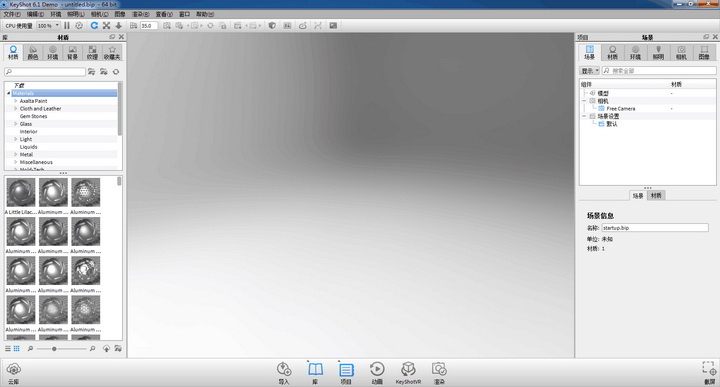This screenshot has height=387, width=720.
Task: Select Free Camera in the scene tree
Action: coord(620,109)
